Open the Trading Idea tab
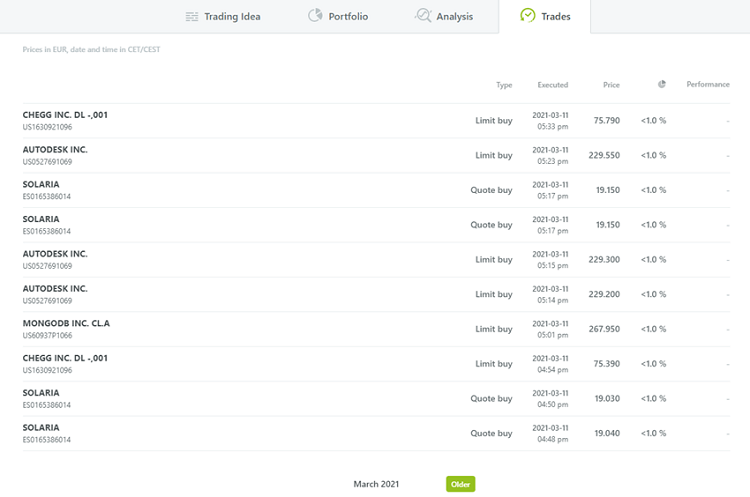Screen dimensions: 750x497 point(223,17)
